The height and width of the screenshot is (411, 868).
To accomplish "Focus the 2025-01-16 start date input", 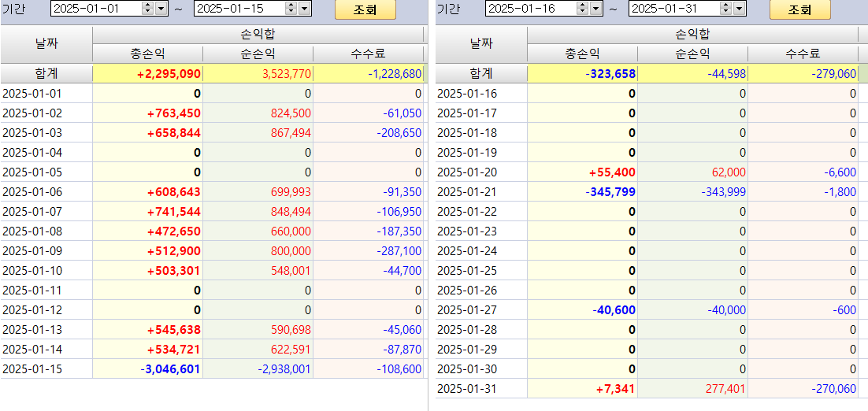I will click(531, 9).
